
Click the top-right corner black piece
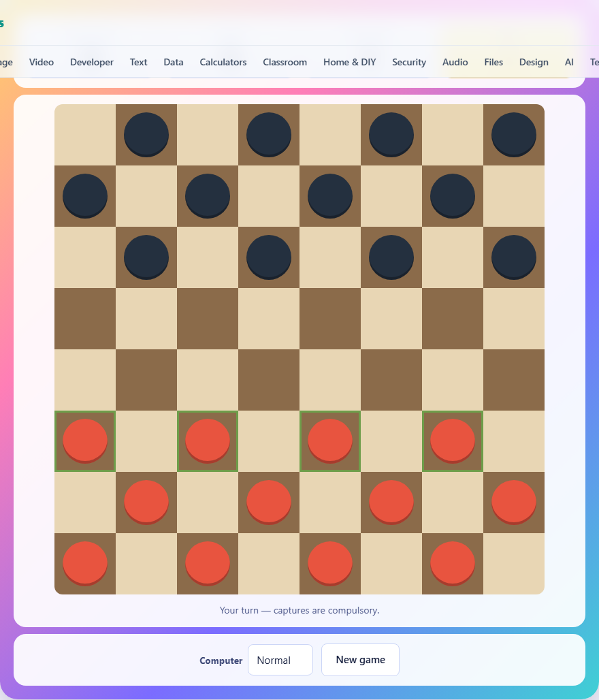(x=514, y=134)
